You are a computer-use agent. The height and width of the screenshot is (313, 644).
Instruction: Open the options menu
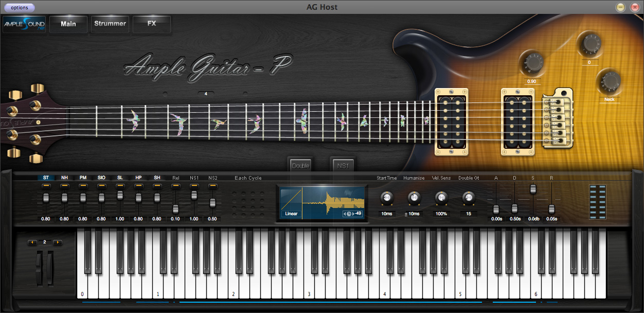click(20, 8)
